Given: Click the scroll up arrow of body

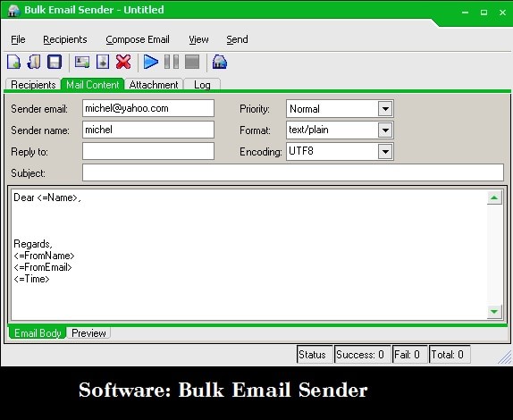Looking at the screenshot, I should pyautogui.click(x=494, y=197).
